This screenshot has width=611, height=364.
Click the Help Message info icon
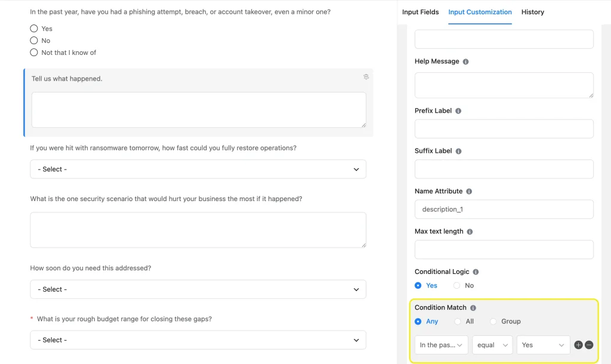[x=465, y=61]
